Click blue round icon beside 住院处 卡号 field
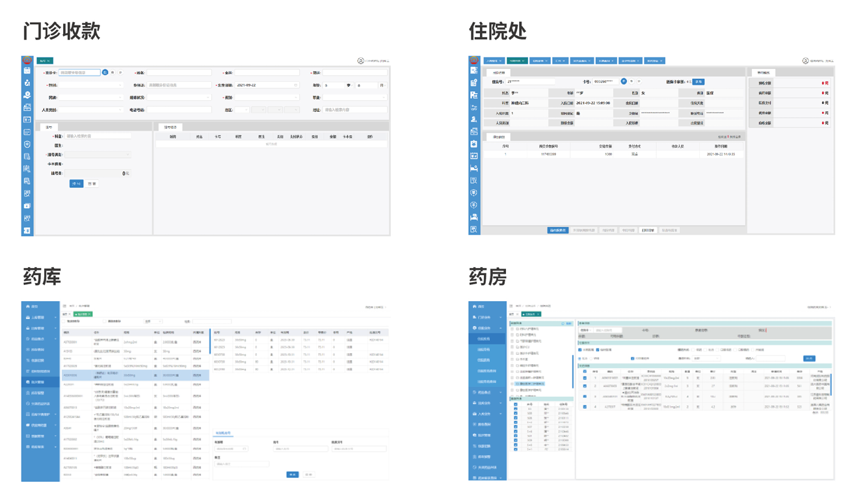867x504 pixels. coord(624,82)
